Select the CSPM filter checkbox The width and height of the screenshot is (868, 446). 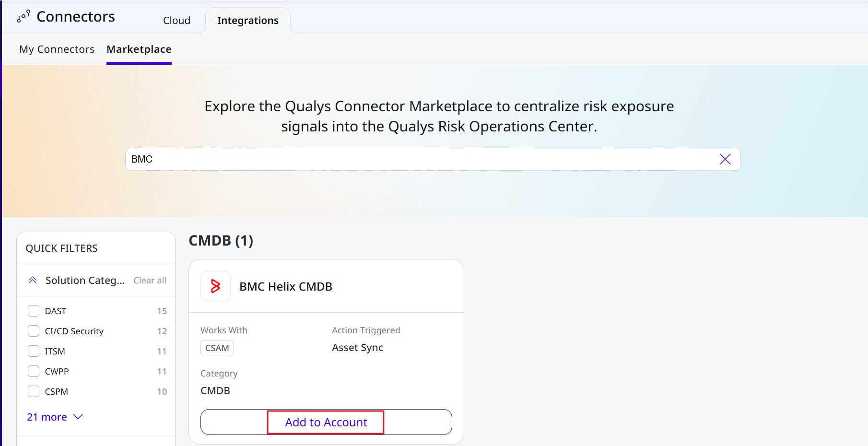34,391
